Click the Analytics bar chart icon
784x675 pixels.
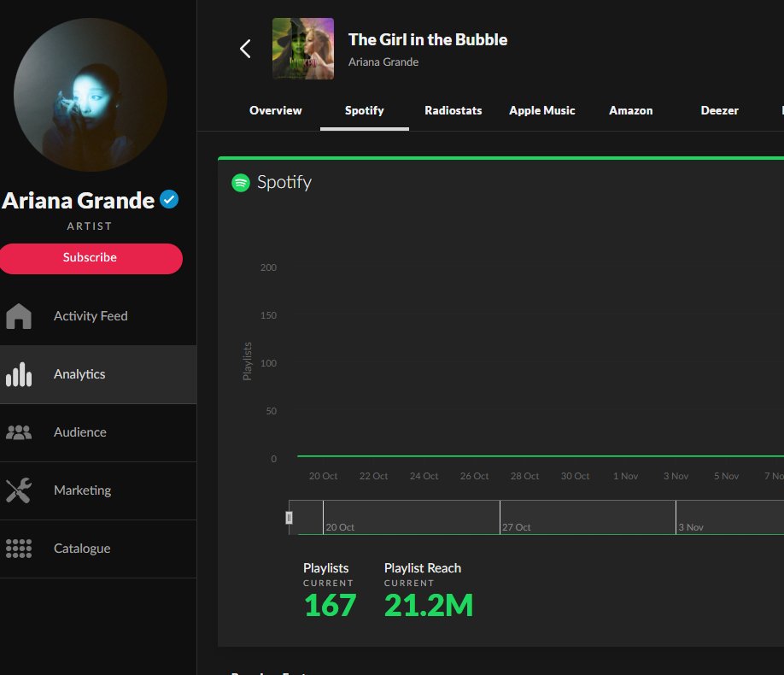19,374
